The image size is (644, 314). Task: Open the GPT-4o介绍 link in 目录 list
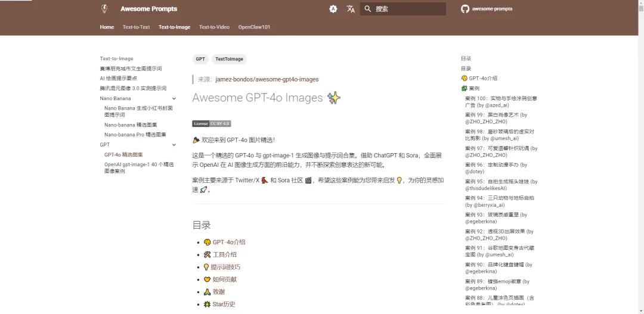pyautogui.click(x=229, y=242)
